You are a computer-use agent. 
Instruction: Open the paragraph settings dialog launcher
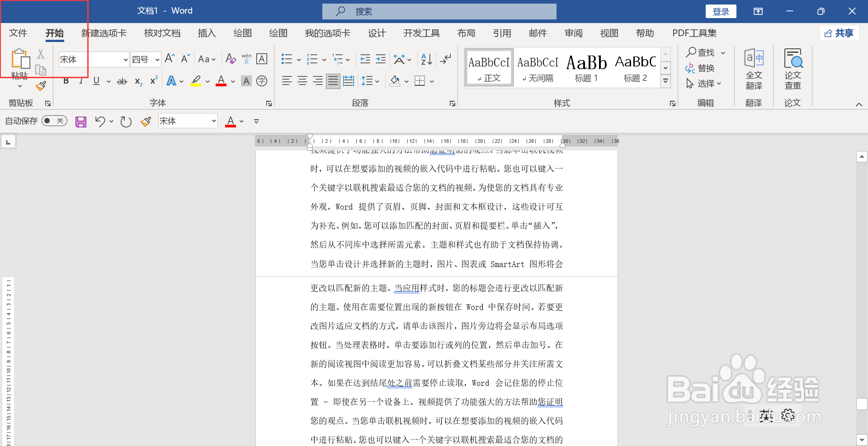tap(452, 103)
